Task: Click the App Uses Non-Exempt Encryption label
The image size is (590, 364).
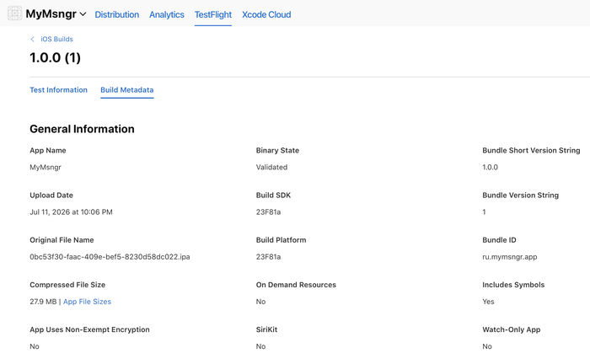Action: click(89, 329)
